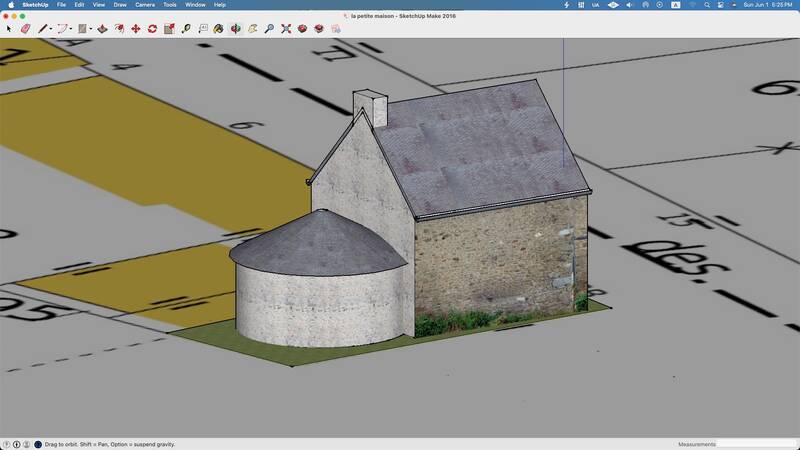The image size is (800, 450).
Task: Choose the Tape Measure tool
Action: 186,29
